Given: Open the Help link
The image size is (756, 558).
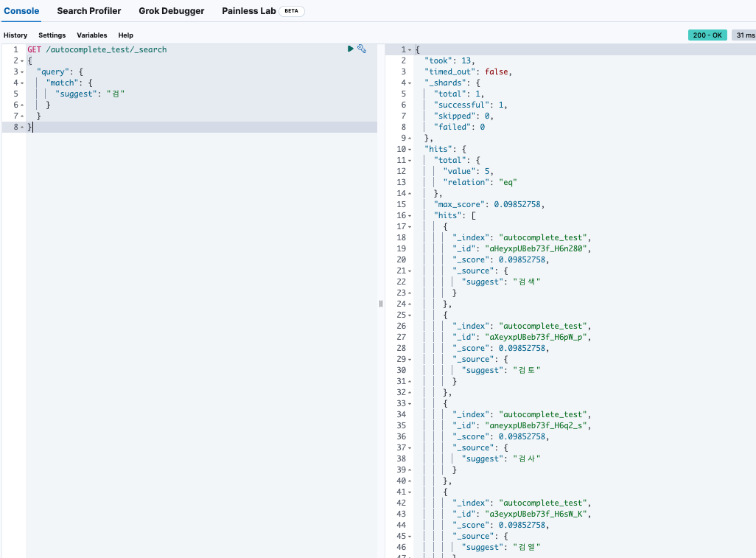Looking at the screenshot, I should pyautogui.click(x=126, y=35).
